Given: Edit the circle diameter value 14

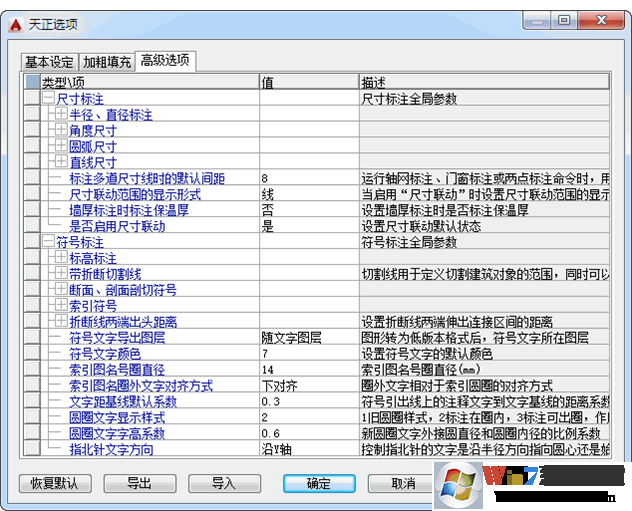Looking at the screenshot, I should [309, 370].
